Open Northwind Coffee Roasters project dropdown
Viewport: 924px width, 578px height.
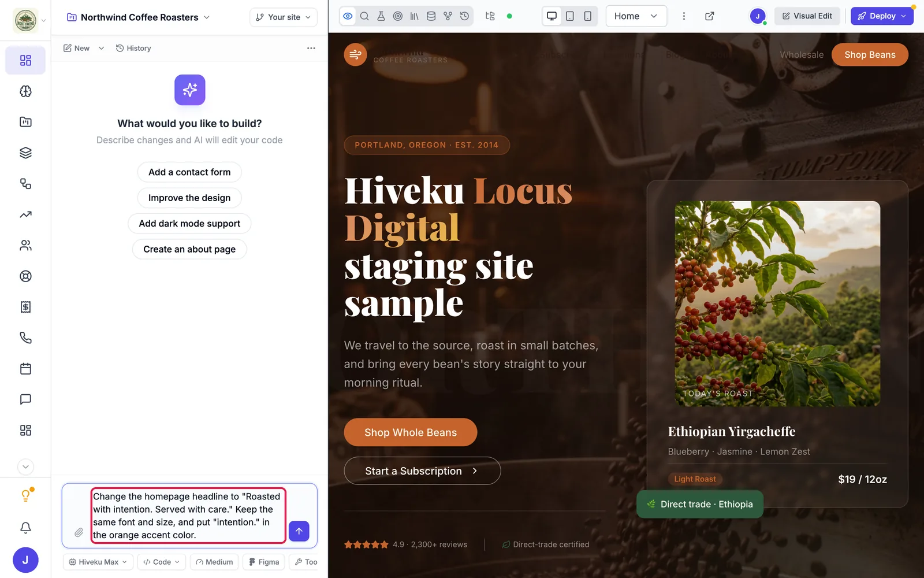(x=139, y=17)
